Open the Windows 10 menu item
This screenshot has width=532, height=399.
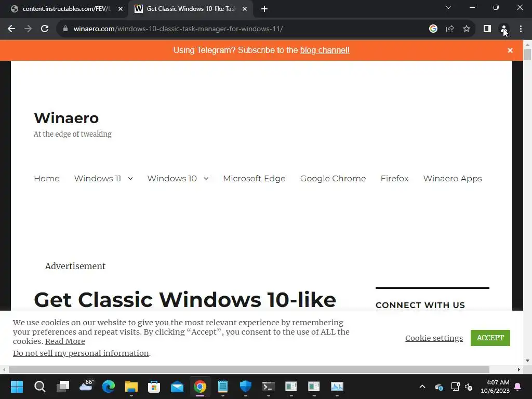172,179
